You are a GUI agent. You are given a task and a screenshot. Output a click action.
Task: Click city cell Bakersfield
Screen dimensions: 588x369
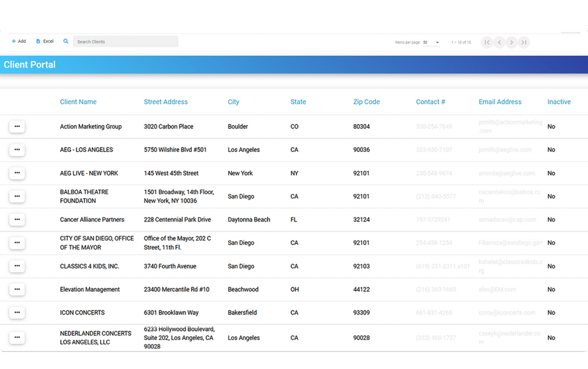[243, 313]
